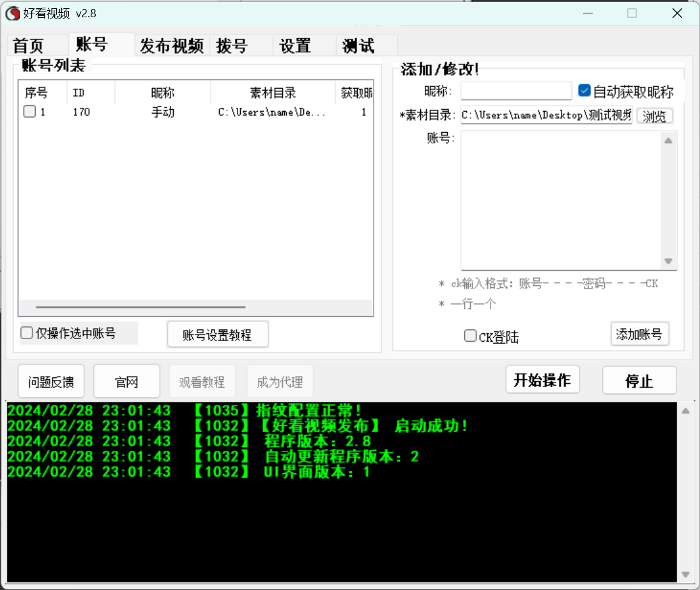The image size is (700, 590).
Task: Open the 设置 tab
Action: pyautogui.click(x=295, y=46)
